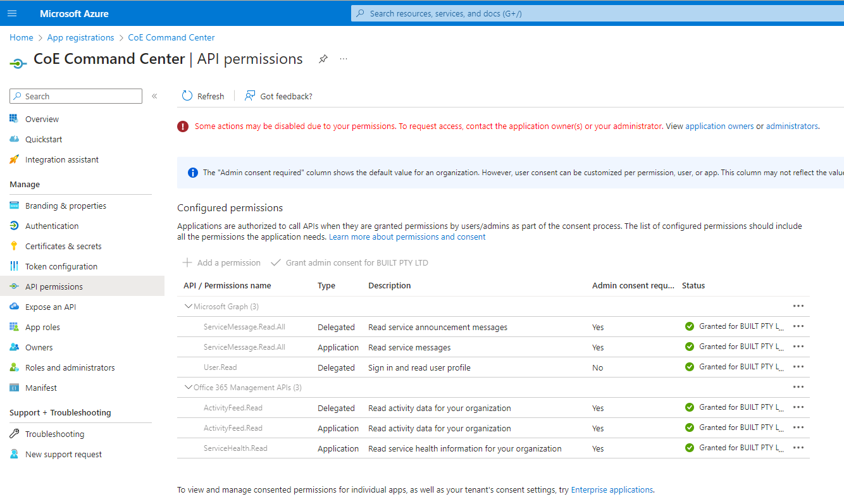Image resolution: width=844 pixels, height=504 pixels.
Task: Collapse the left navigation pane
Action: point(154,95)
